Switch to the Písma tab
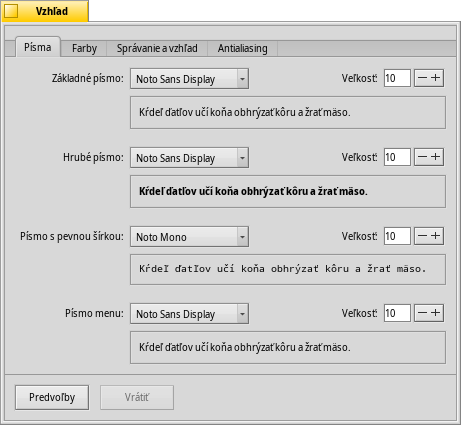This screenshot has width=461, height=425. 38,47
